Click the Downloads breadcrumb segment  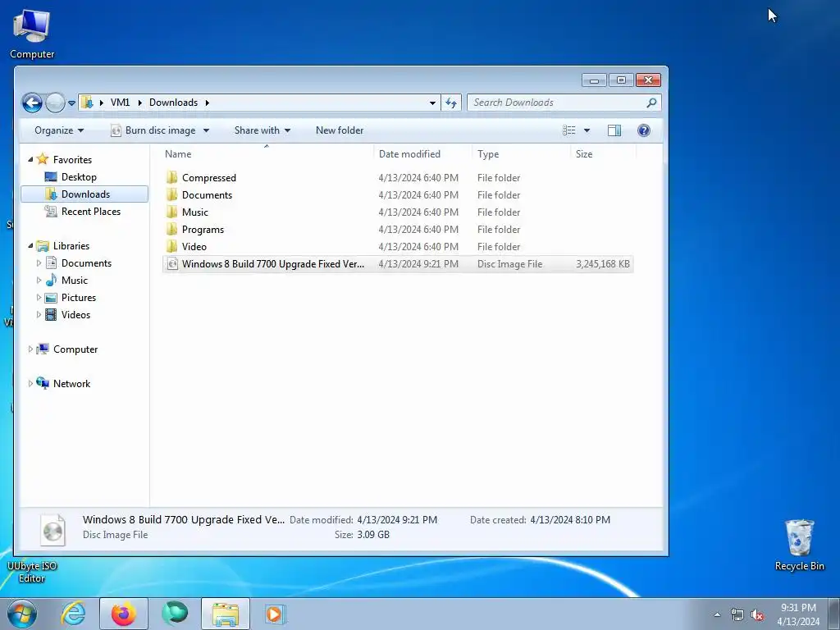173,103
